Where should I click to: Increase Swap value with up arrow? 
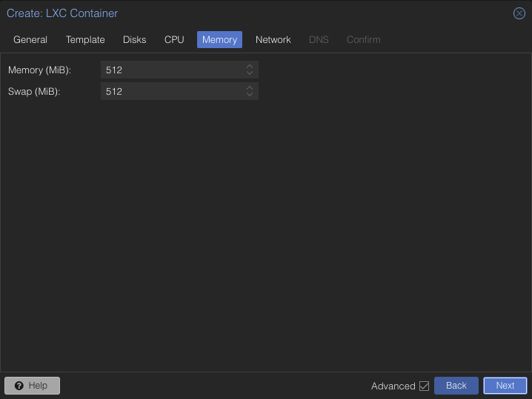pos(250,88)
